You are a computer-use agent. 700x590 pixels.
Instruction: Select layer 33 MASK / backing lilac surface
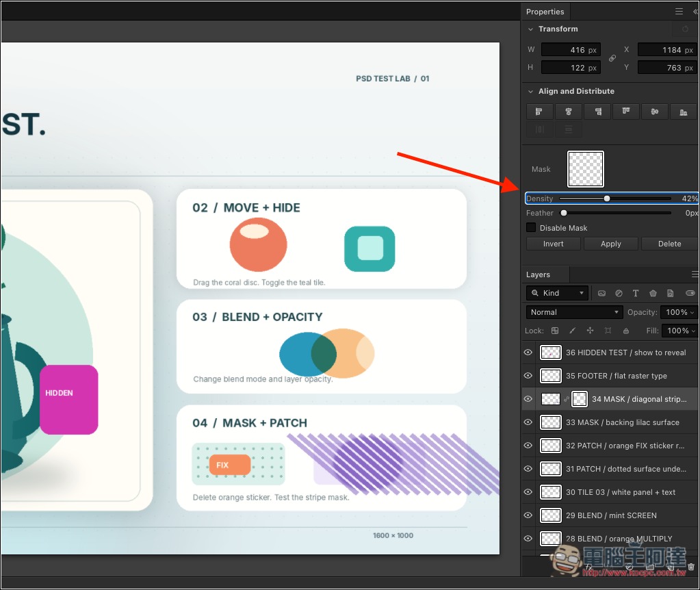[x=622, y=422]
